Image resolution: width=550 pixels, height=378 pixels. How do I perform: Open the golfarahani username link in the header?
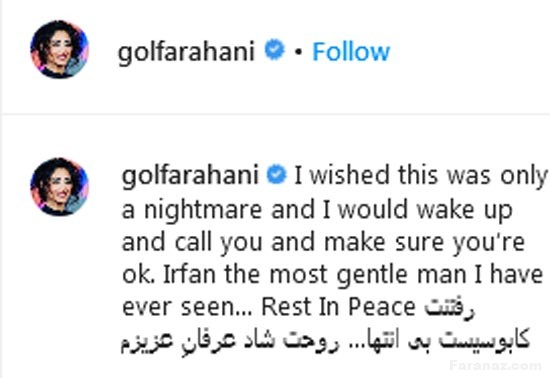(x=186, y=53)
